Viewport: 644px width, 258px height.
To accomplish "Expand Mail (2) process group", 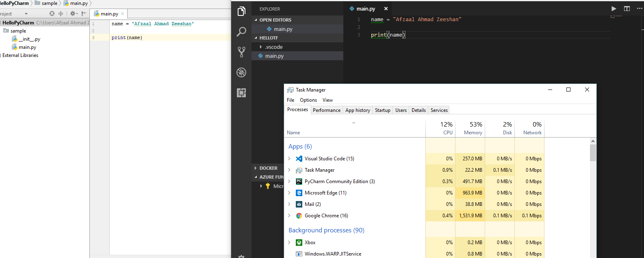I will coord(289,204).
